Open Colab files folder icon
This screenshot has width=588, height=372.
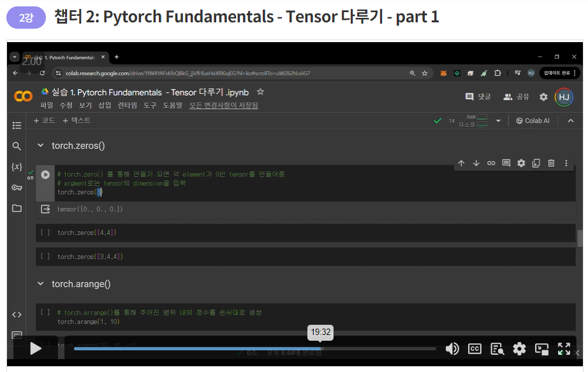(x=17, y=208)
